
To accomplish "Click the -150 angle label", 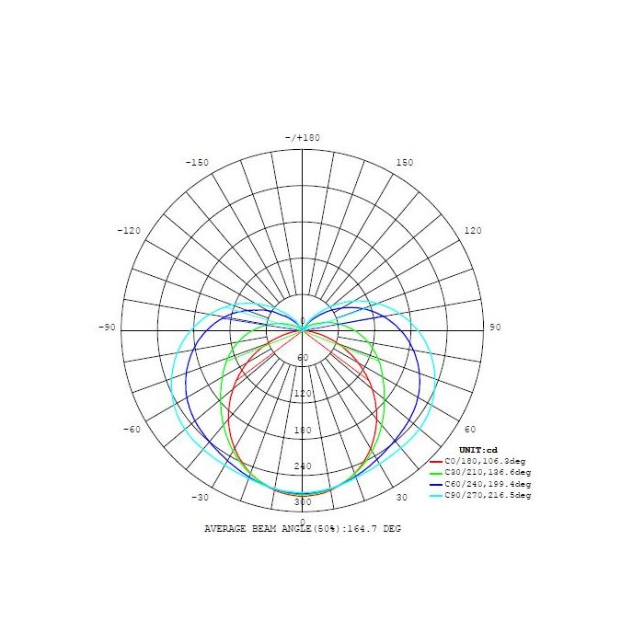I will click(x=197, y=163).
